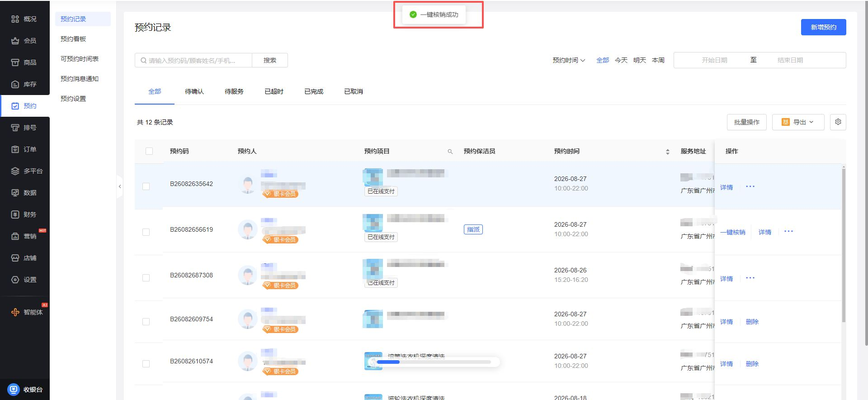Open the 排号 queue sidebar icon
The width and height of the screenshot is (868, 400).
coord(15,128)
